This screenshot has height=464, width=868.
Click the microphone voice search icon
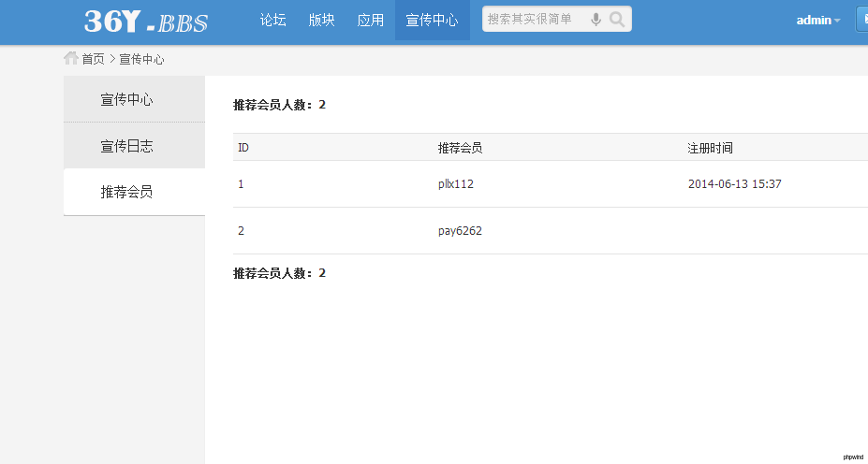pyautogui.click(x=596, y=20)
